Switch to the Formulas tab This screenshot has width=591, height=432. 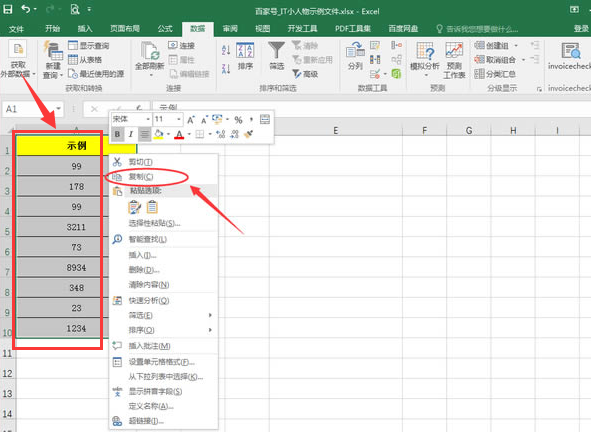[165, 29]
